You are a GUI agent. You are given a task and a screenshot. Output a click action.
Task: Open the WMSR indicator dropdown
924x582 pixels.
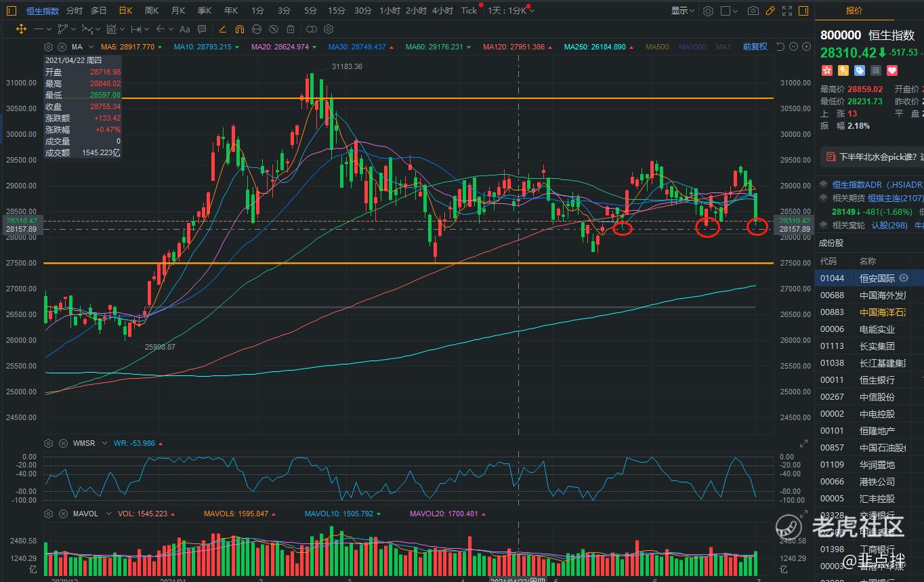(104, 443)
